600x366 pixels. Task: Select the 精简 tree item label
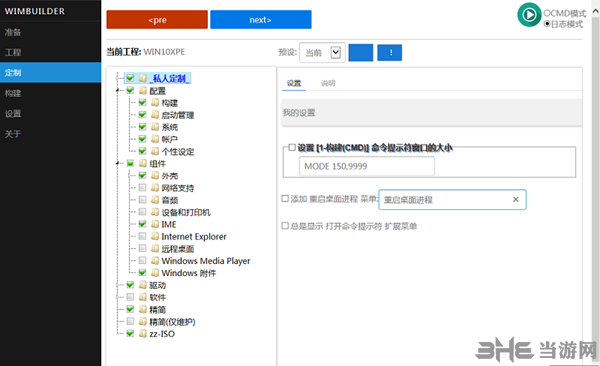(157, 309)
